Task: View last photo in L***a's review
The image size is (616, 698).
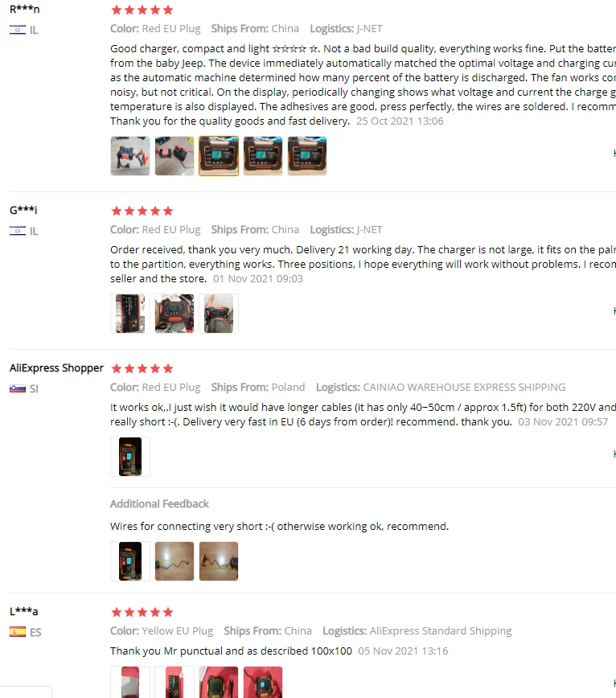Action: 263,682
